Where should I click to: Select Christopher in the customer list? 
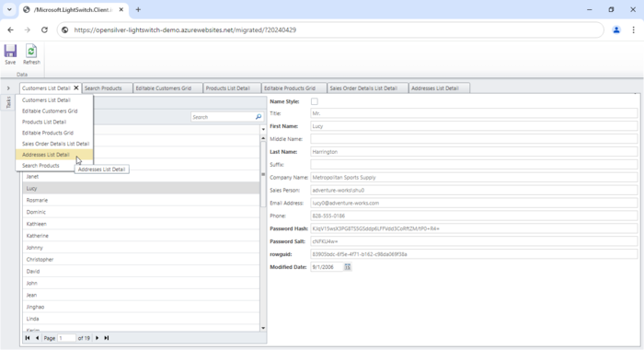(x=141, y=260)
